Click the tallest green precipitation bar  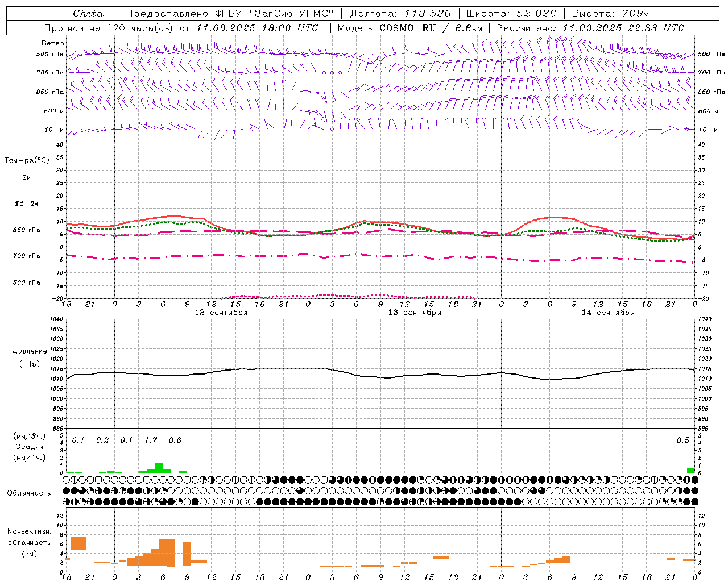tap(159, 468)
